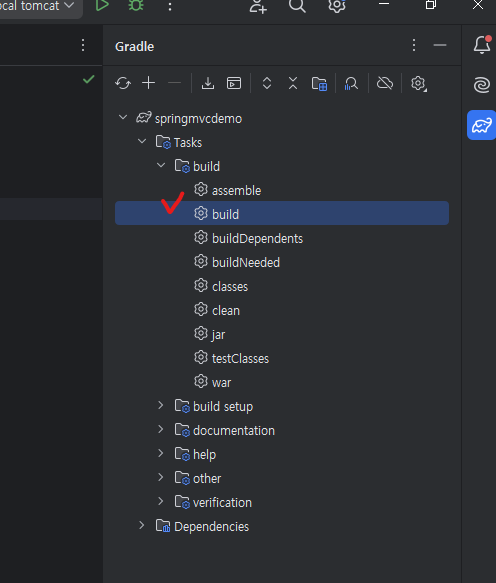
Task: Collapse the Tasks folder
Action: (x=142, y=141)
